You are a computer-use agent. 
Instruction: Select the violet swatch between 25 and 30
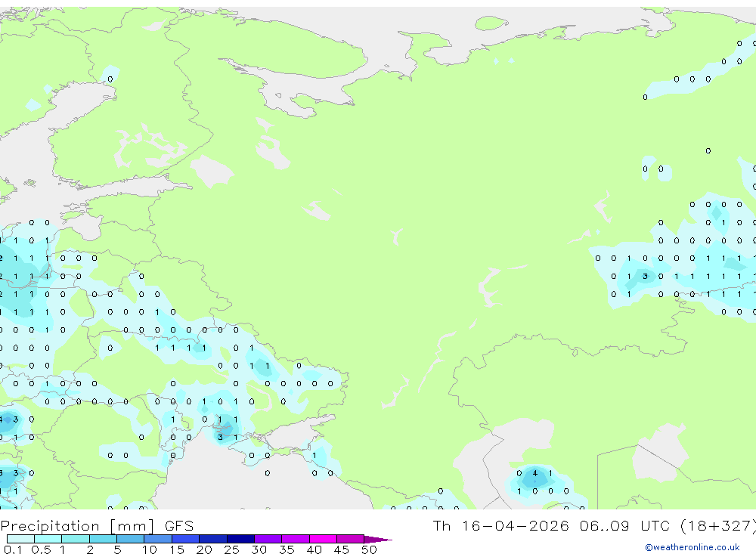(x=240, y=539)
